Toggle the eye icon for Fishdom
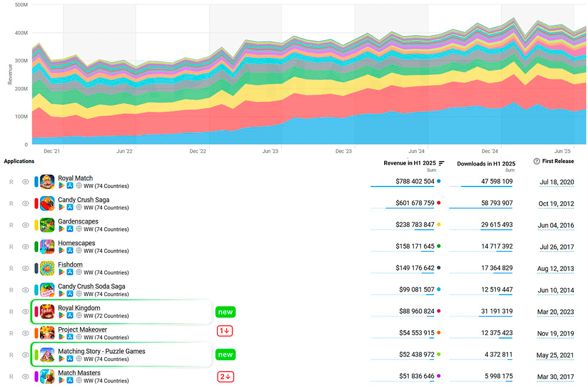This screenshot has width=588, height=387. 25,269
